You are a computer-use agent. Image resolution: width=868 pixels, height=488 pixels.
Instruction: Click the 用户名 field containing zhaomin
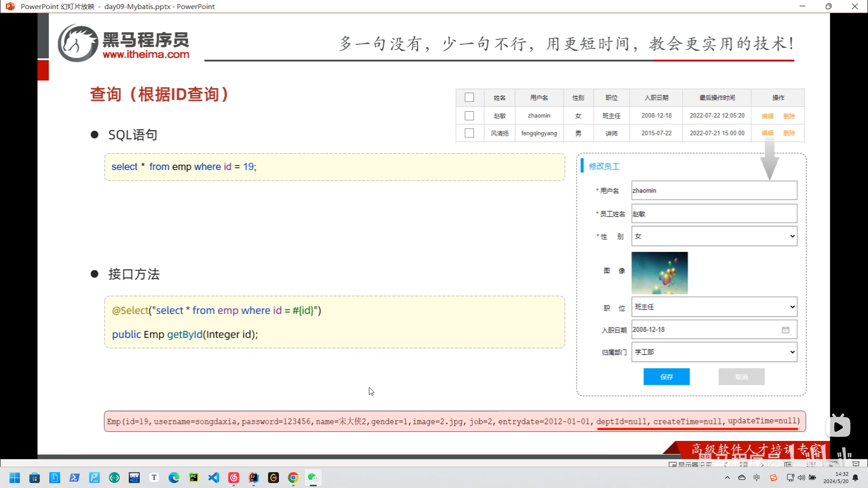(714, 190)
